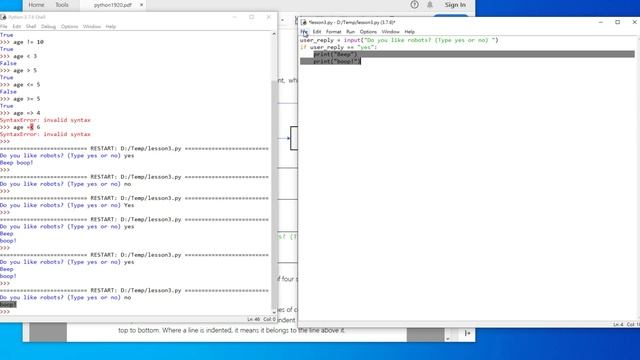Click shell status bar line indicator
Viewport: 640px width, 360px height.
(x=253, y=319)
